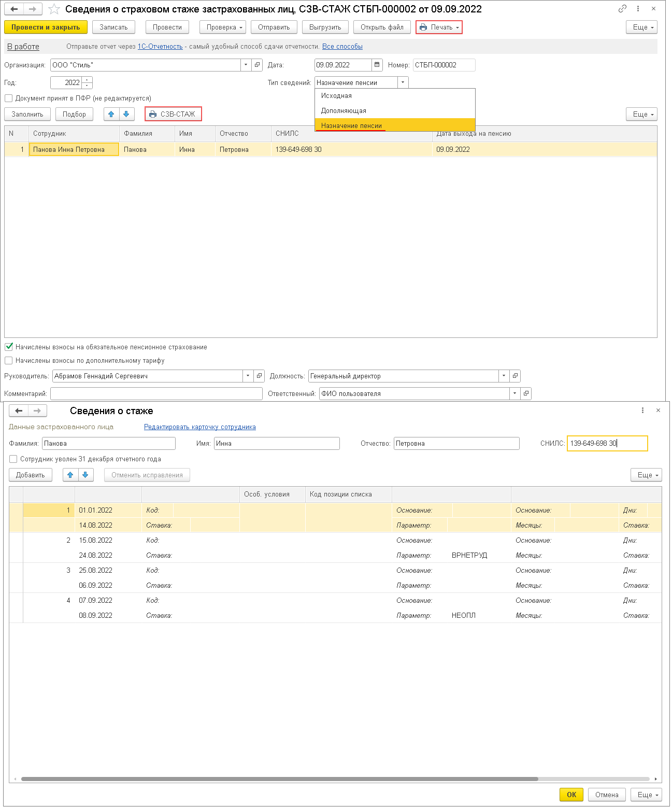Check Сотрудник уволен 31 декабря отчетного года
This screenshot has height=807, width=672.
(x=13, y=459)
